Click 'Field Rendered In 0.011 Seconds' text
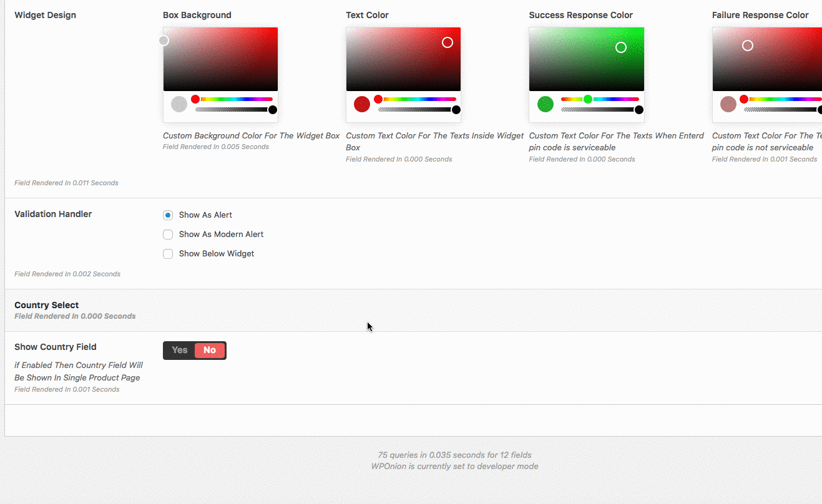 click(66, 183)
